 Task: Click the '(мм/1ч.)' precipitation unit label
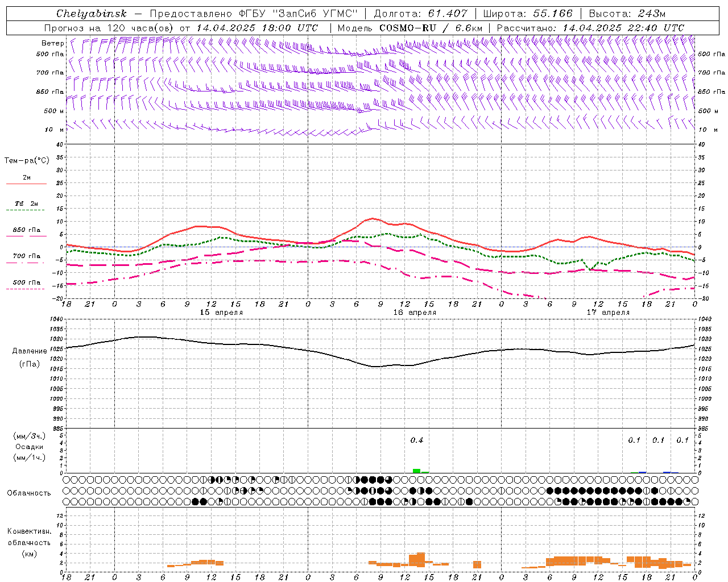30,458
